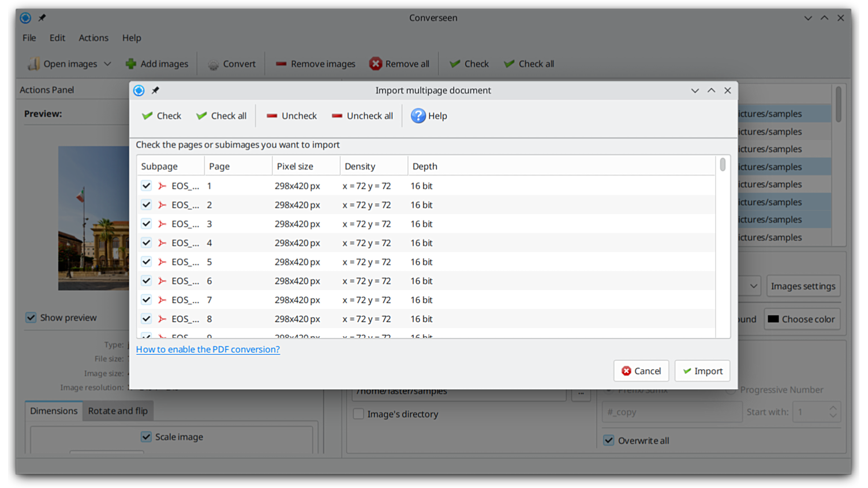Image resolution: width=868 pixels, height=488 pixels.
Task: Open the Actions menu
Action: [x=93, y=38]
